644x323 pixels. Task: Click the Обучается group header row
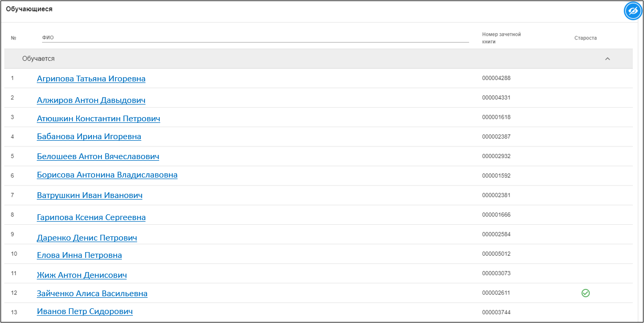click(263, 59)
